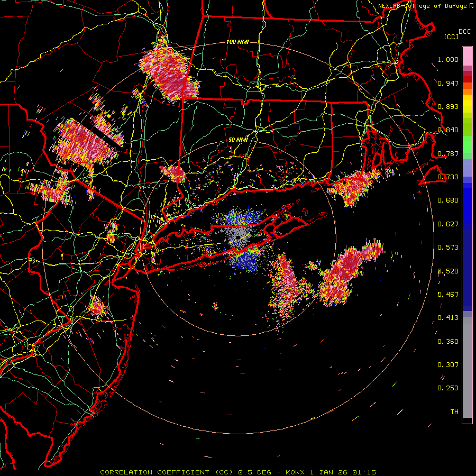The image size is (476, 476).
Task: Click the TH threshold label
Action: [454, 412]
